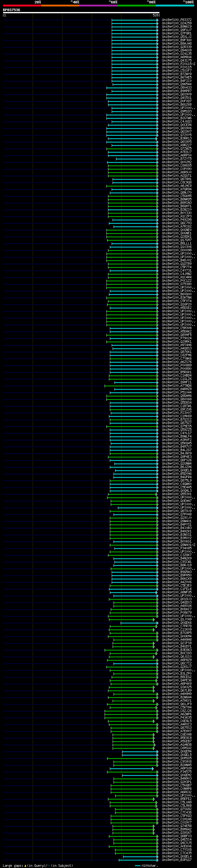Image resolution: width=197 pixels, height=868 pixels.
Task: Open hit UniRef100_Q5XLJ2
Action: coord(176,37)
